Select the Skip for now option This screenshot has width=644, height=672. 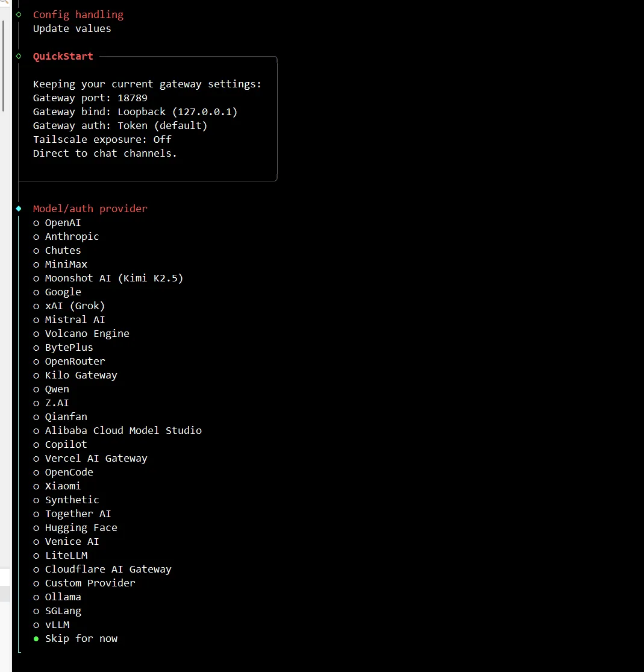[75, 639]
